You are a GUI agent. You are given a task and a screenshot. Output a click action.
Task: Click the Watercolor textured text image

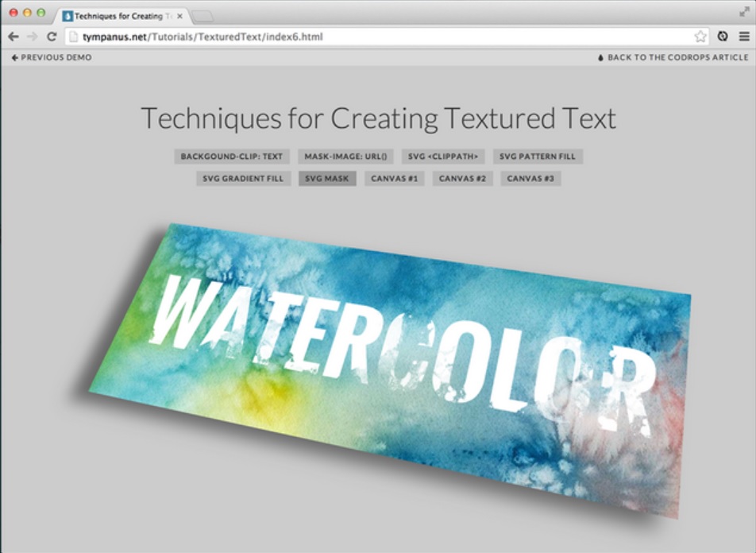pos(391,369)
